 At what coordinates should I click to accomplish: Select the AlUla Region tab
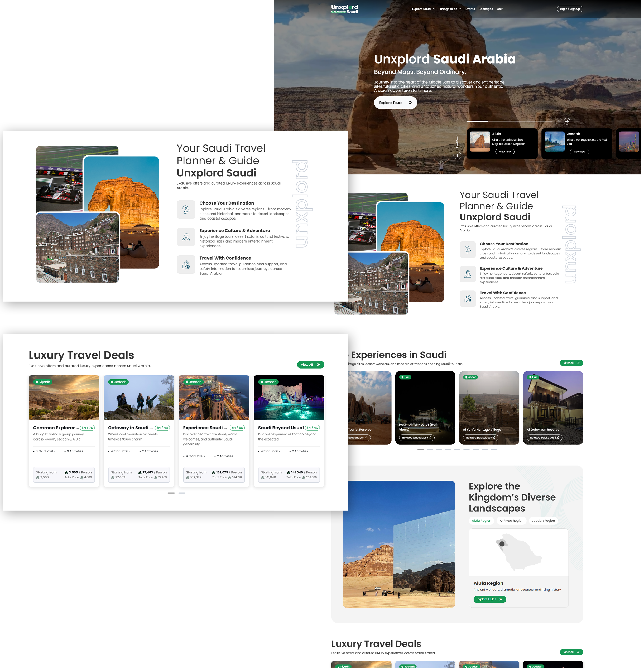[481, 521]
